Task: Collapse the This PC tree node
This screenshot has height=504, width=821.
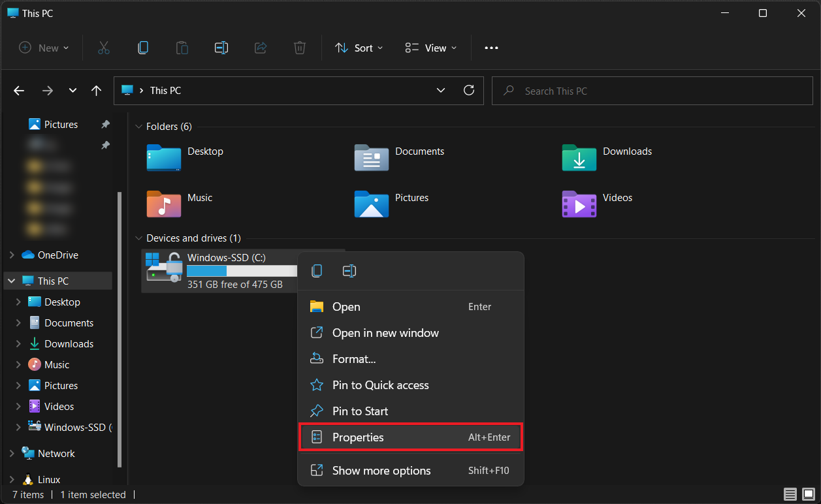Action: 12,281
